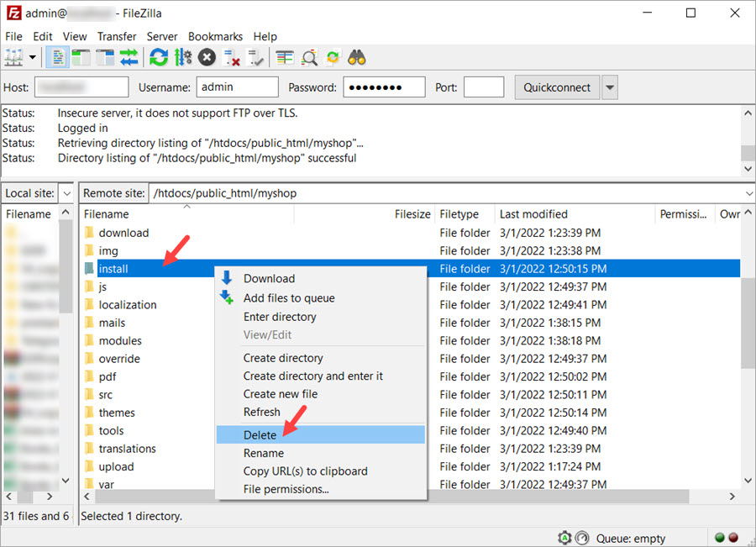756x547 pixels.
Task: Choose Download from the context menu
Action: [321, 279]
